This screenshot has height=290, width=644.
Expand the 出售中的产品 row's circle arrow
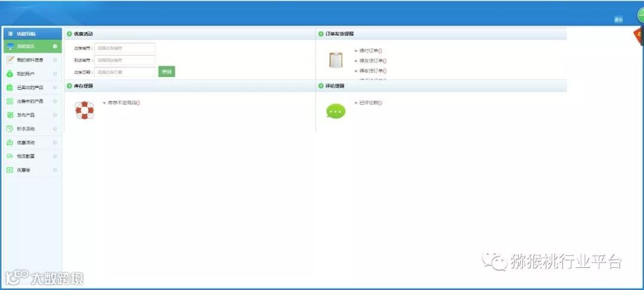click(55, 101)
